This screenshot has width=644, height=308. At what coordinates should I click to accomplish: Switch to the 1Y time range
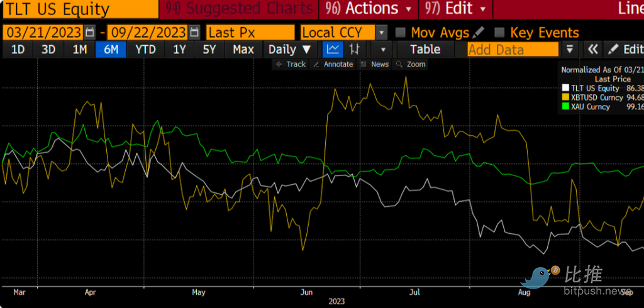(x=179, y=50)
